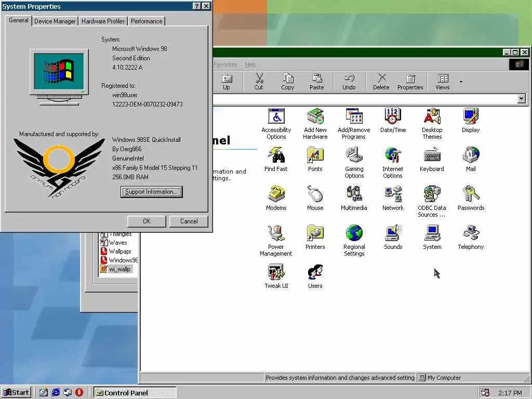Switch to the Hardware Profiles tab
532x399 pixels.
pyautogui.click(x=103, y=21)
